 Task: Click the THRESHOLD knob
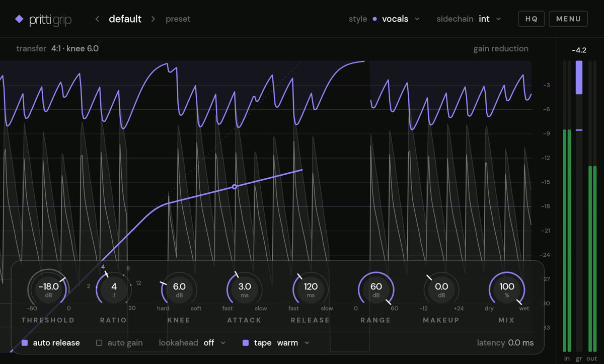tap(48, 290)
